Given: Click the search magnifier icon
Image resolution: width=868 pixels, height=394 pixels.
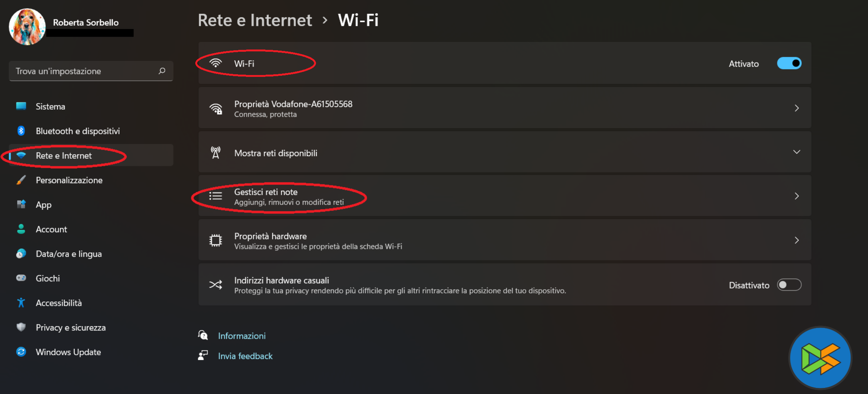Looking at the screenshot, I should point(162,71).
